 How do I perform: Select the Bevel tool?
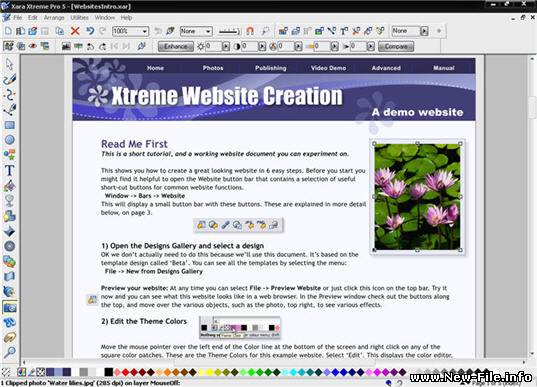pyautogui.click(x=9, y=231)
